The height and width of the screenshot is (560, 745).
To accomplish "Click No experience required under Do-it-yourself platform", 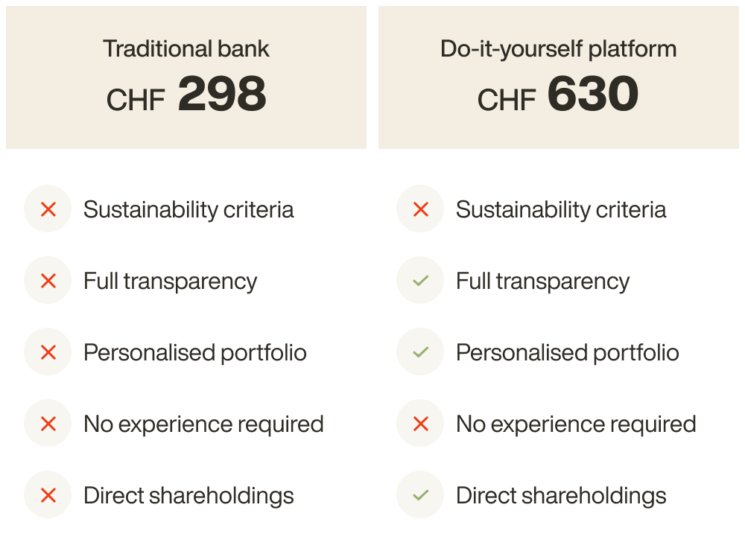I will tap(576, 424).
